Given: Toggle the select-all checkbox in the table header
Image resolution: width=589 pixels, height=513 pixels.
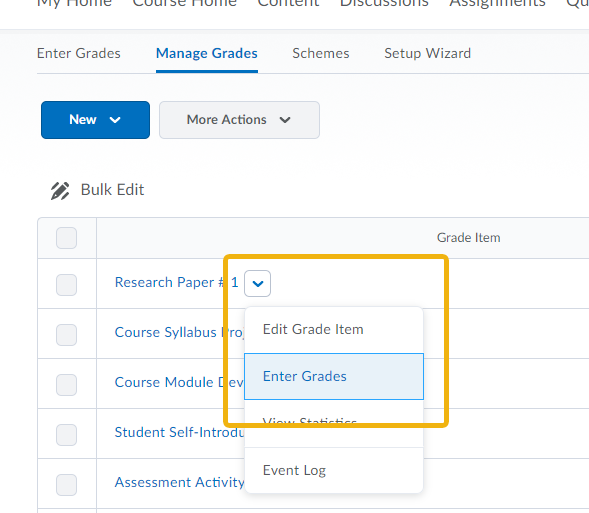Looking at the screenshot, I should (x=66, y=238).
